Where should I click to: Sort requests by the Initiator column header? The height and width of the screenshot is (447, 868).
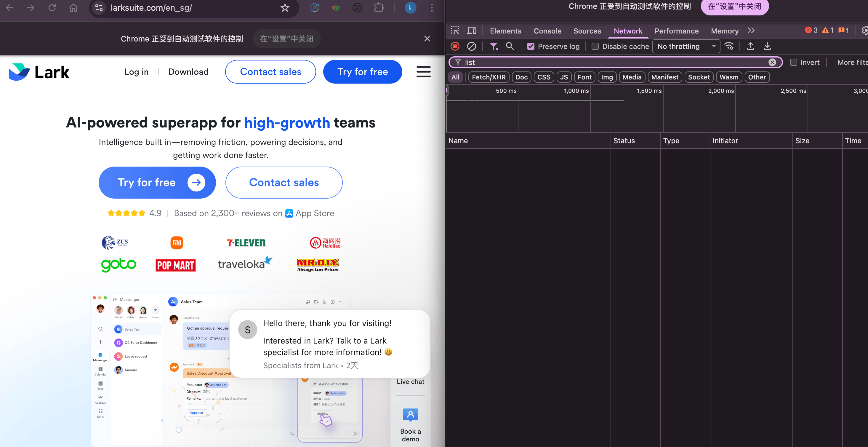(751, 141)
